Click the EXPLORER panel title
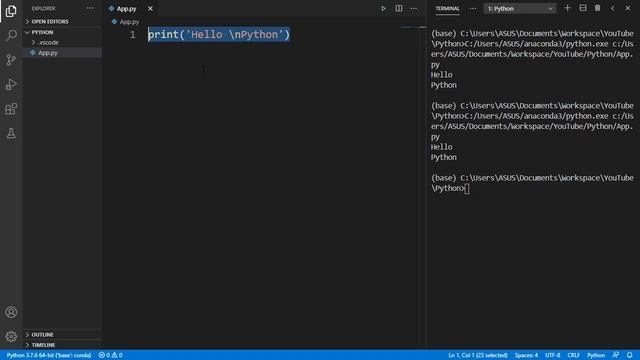640x360 pixels. 44,9
